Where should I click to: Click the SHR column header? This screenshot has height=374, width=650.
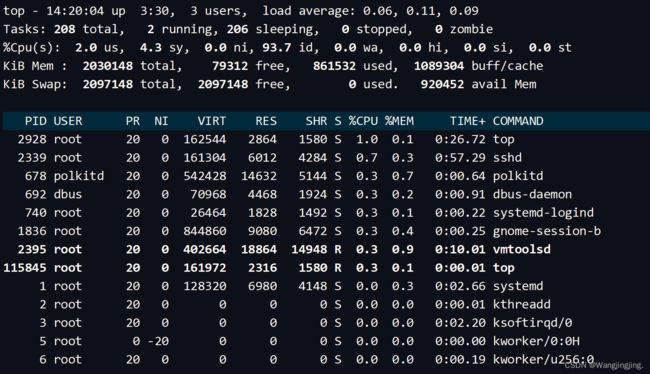pyautogui.click(x=316, y=121)
